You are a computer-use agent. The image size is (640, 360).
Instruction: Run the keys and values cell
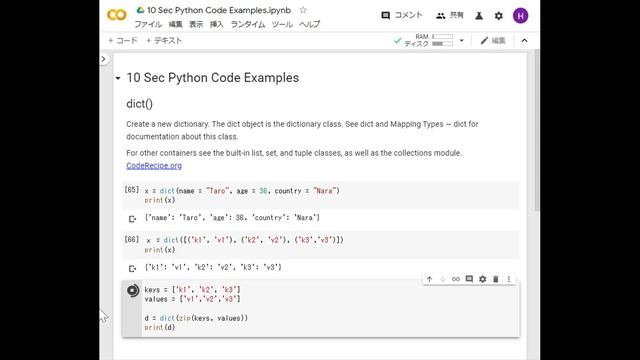point(133,290)
